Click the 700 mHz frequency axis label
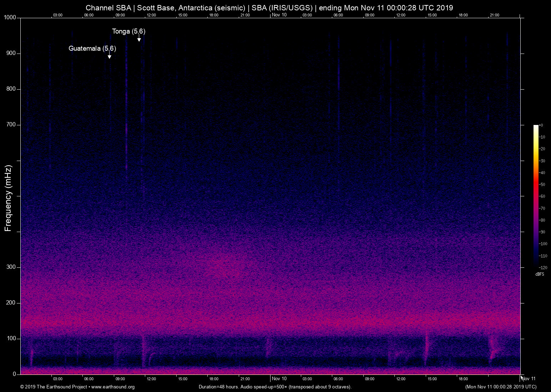The height and width of the screenshot is (392, 551). 11,125
